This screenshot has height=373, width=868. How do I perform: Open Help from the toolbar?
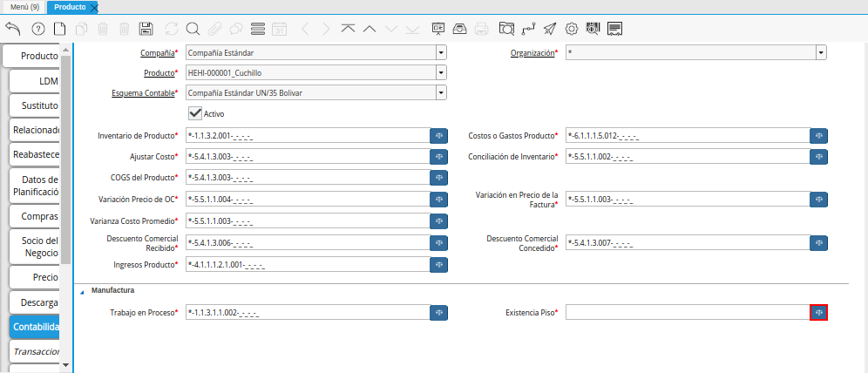click(38, 28)
